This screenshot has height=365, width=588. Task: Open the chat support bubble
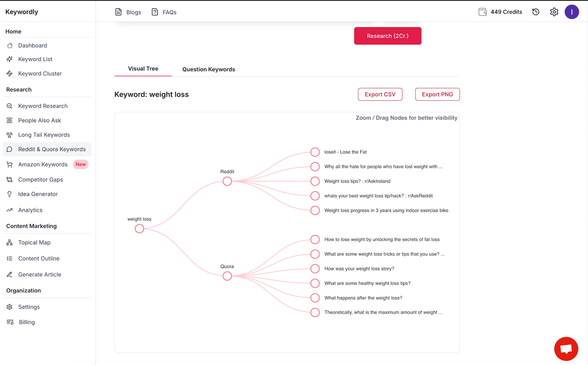pyautogui.click(x=566, y=348)
